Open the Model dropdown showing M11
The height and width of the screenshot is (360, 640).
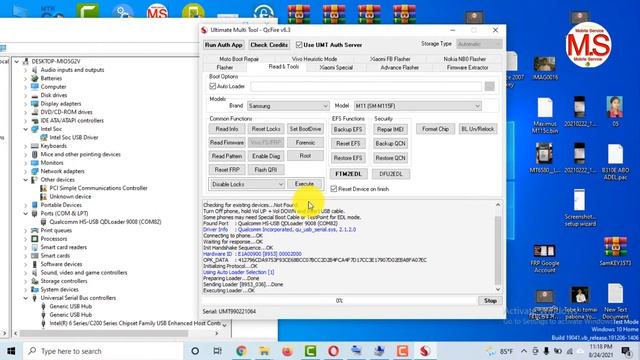click(418, 106)
